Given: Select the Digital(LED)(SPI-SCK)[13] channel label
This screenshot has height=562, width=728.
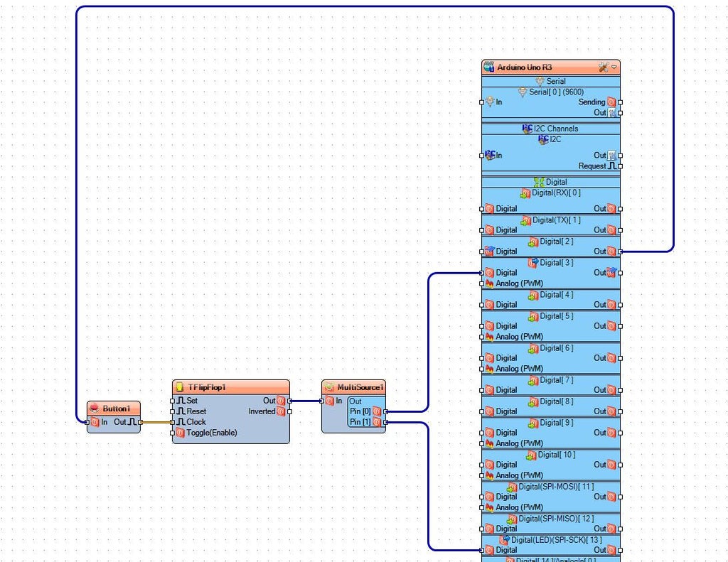Looking at the screenshot, I should point(556,540).
